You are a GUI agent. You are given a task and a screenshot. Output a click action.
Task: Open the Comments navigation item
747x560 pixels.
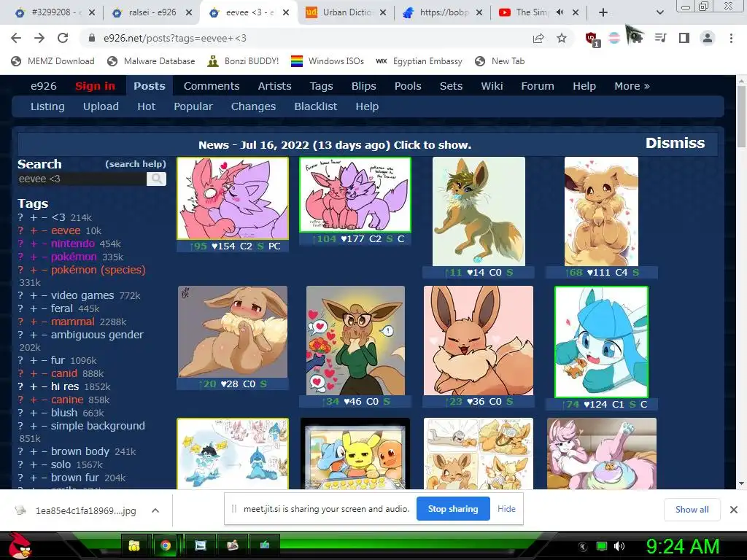click(212, 86)
